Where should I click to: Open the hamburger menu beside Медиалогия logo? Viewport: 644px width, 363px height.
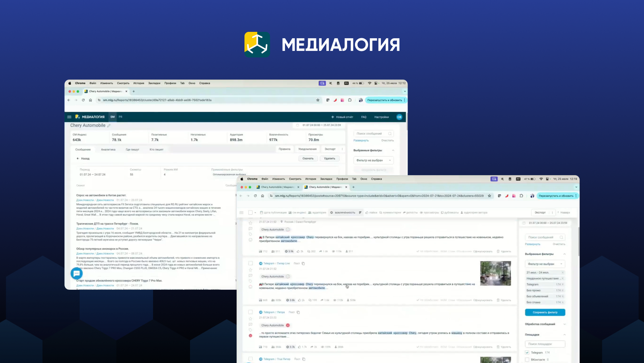(69, 117)
